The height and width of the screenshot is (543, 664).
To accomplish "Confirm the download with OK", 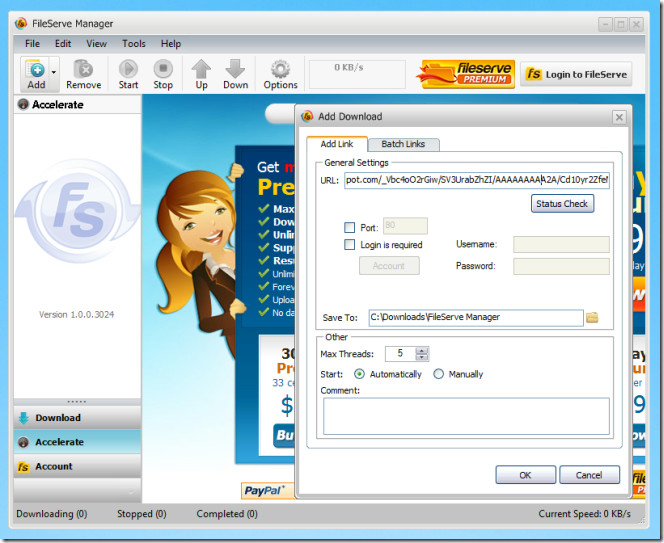I will [526, 475].
